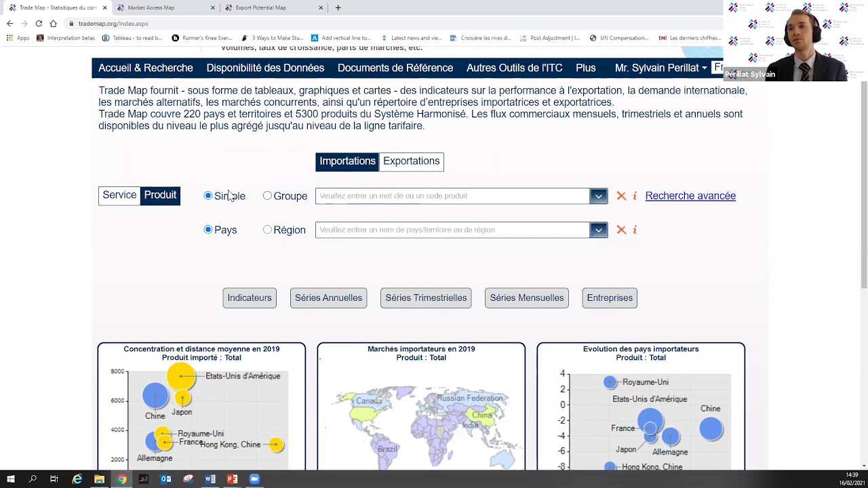The height and width of the screenshot is (488, 868).
Task: Open Snipping Tool from the taskbar
Action: [188, 479]
